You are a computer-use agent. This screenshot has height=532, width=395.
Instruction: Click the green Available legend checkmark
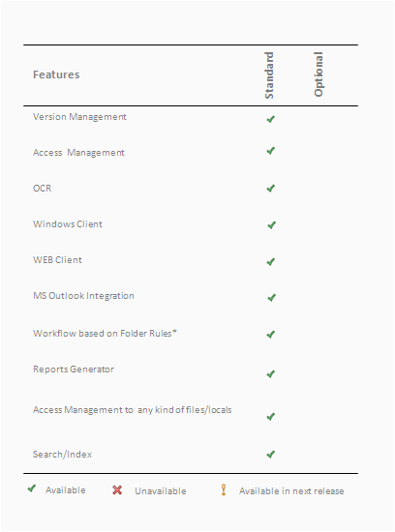pos(32,488)
